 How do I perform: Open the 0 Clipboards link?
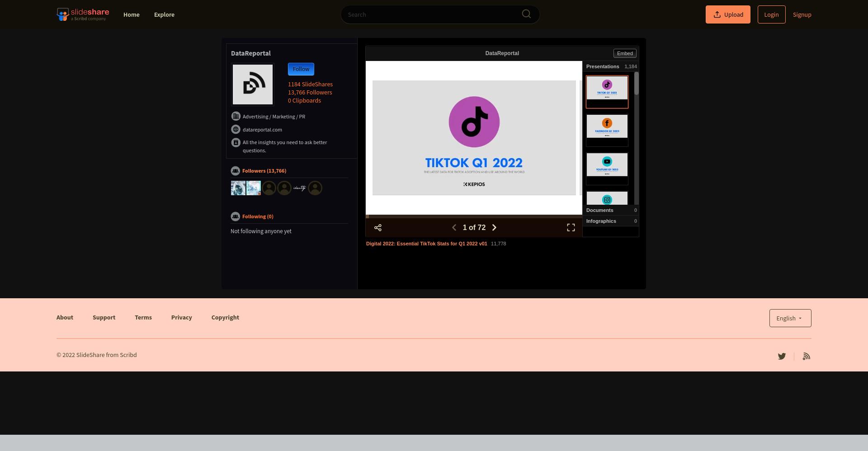coord(304,100)
